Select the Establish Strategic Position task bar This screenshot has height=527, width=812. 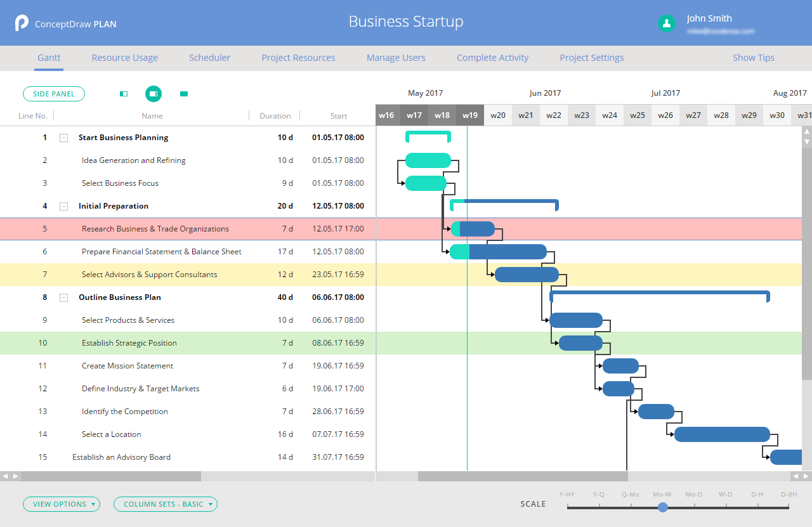click(580, 343)
